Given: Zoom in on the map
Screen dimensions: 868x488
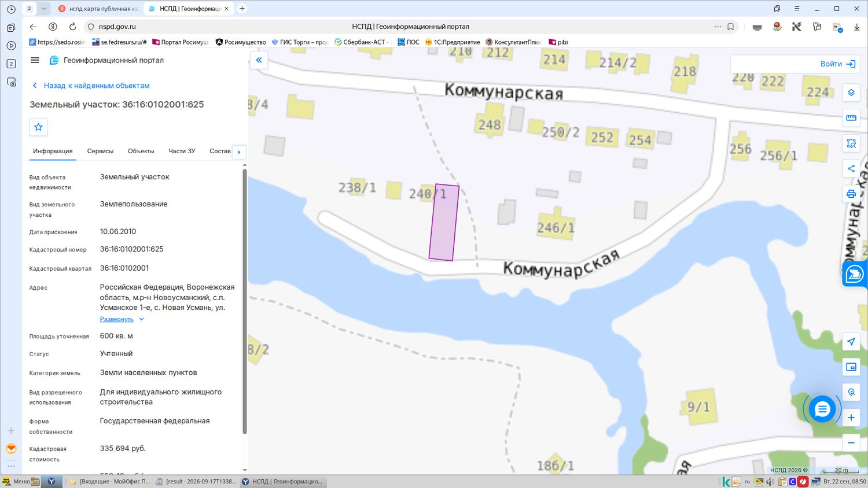Looking at the screenshot, I should (x=851, y=417).
